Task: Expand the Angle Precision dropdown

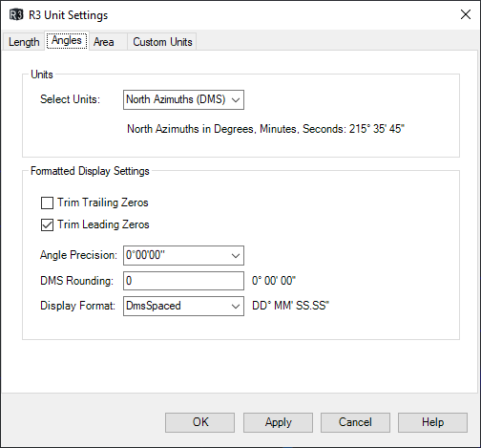Action: [183, 255]
